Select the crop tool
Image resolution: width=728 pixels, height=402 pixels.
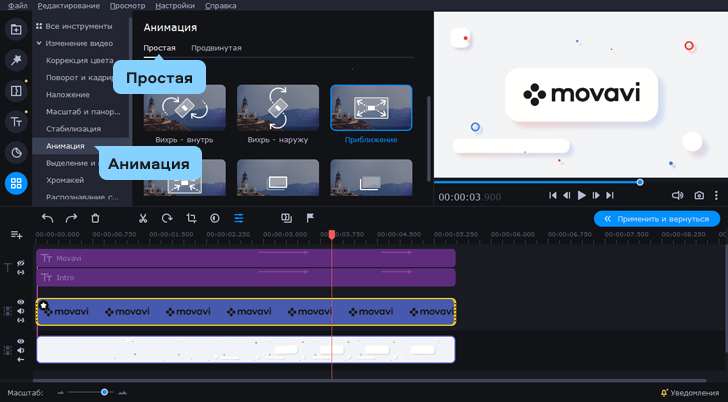pos(191,218)
